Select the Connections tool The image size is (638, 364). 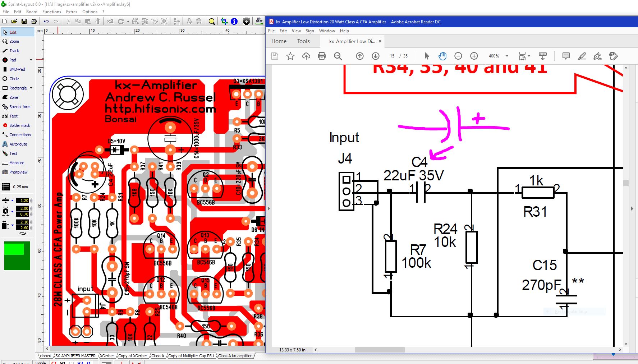[18, 135]
